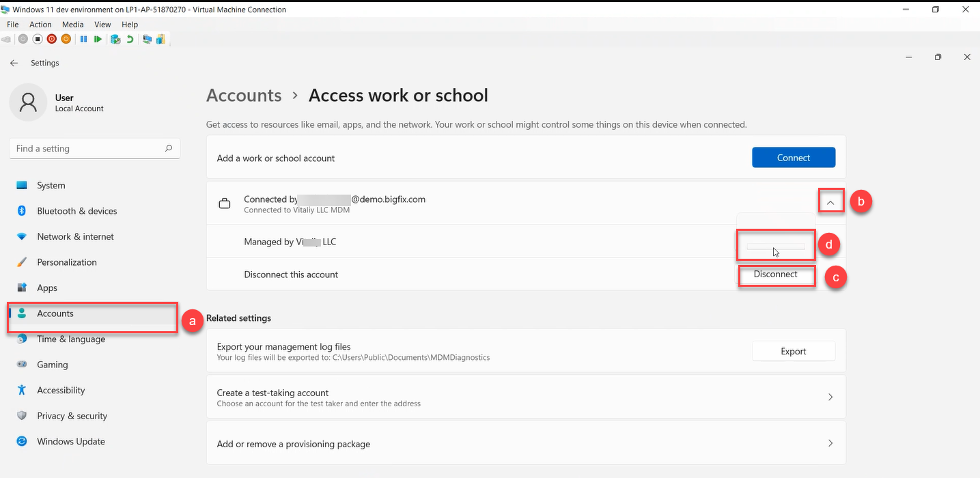Open the Action menu
Image resolution: width=980 pixels, height=478 pixels.
(x=40, y=25)
